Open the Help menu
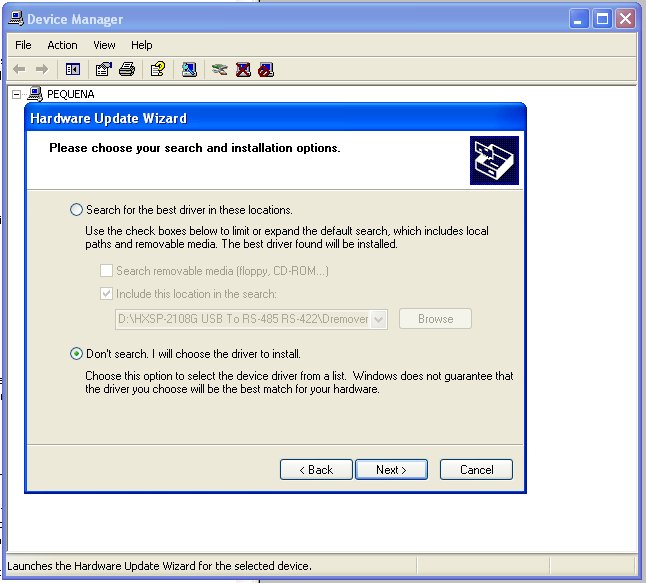 (142, 45)
